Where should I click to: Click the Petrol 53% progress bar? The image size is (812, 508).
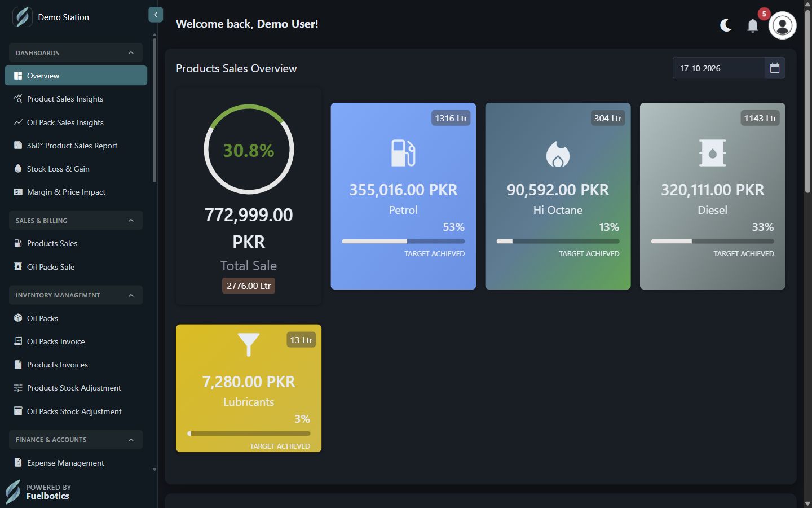tap(403, 241)
